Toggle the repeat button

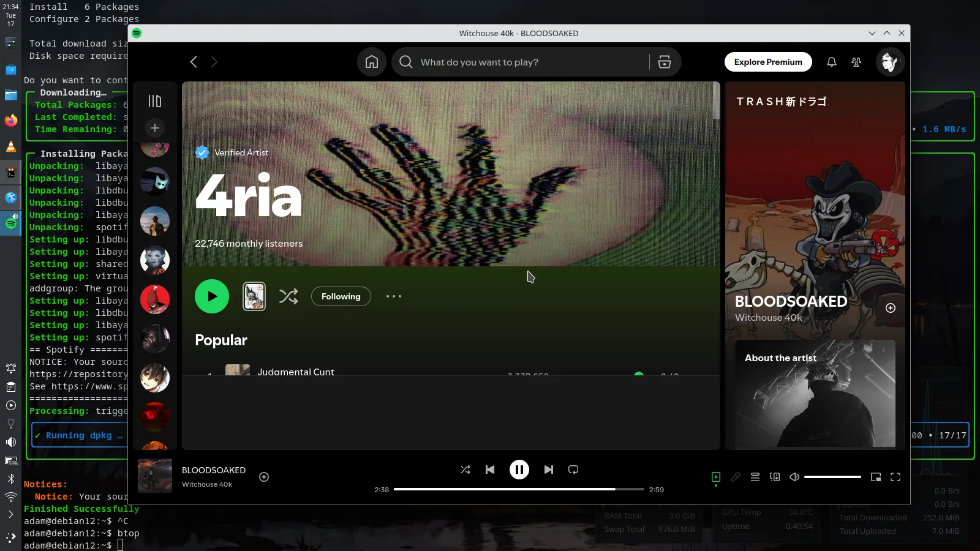(x=573, y=470)
